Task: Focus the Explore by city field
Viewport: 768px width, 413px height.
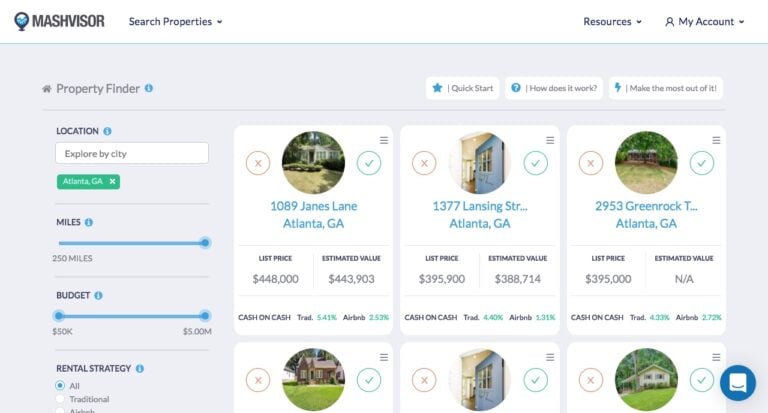Action: (132, 153)
